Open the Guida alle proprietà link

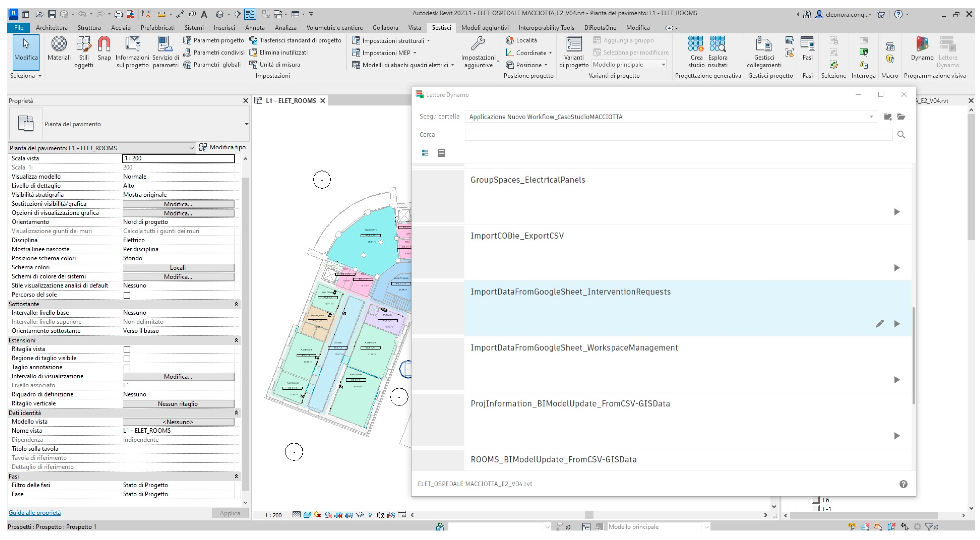point(35,513)
